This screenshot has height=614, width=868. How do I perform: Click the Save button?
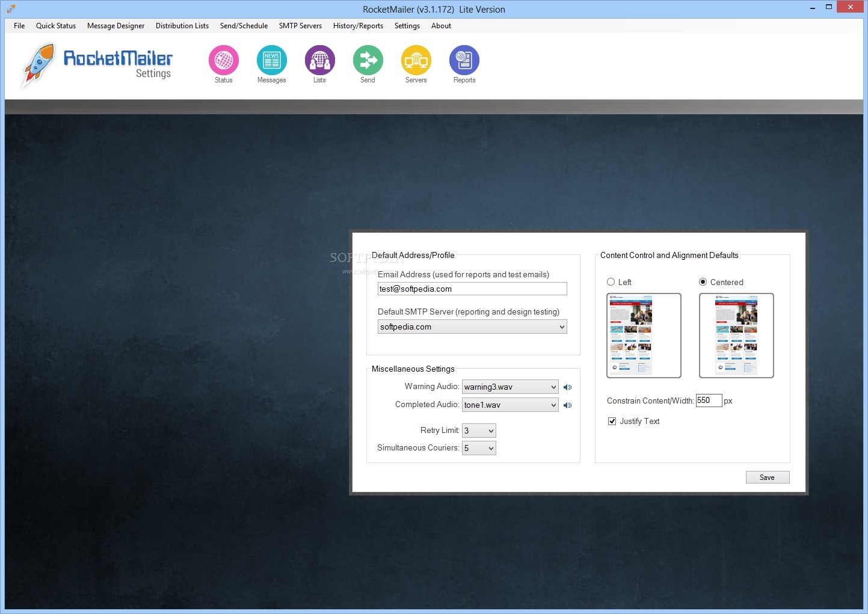pos(768,477)
